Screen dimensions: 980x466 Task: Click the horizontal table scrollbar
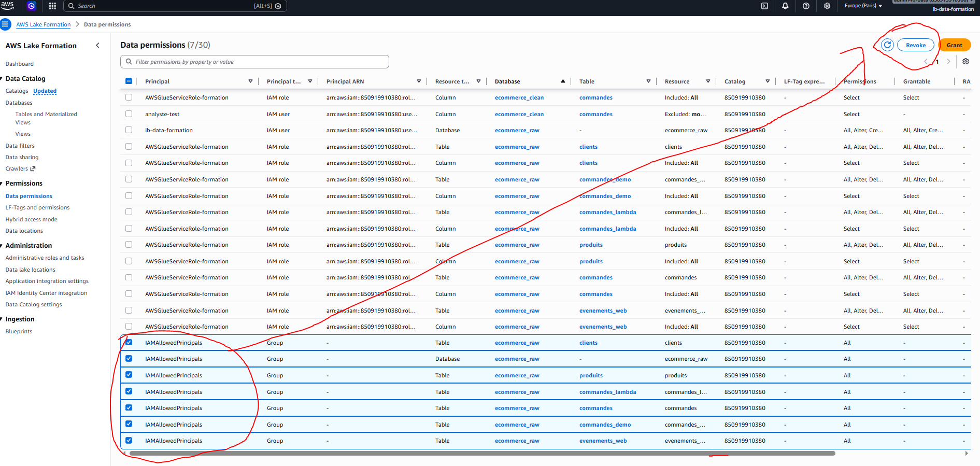click(x=482, y=453)
